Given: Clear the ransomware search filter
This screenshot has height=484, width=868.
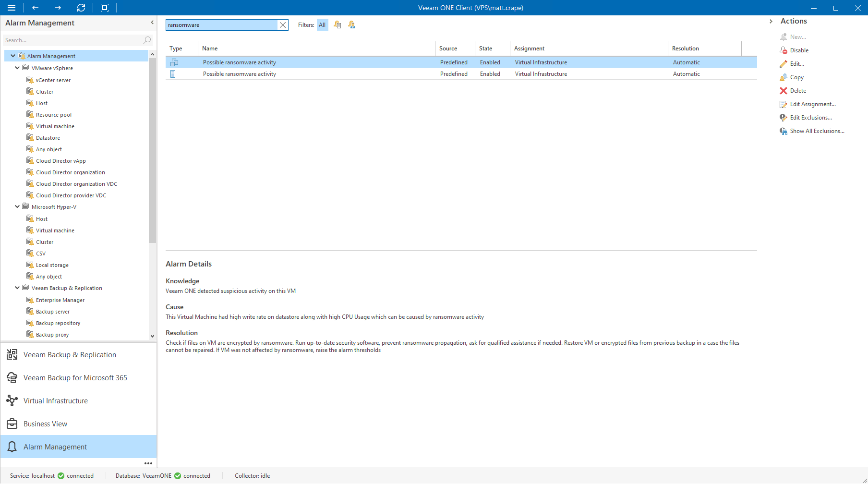Looking at the screenshot, I should coord(283,25).
